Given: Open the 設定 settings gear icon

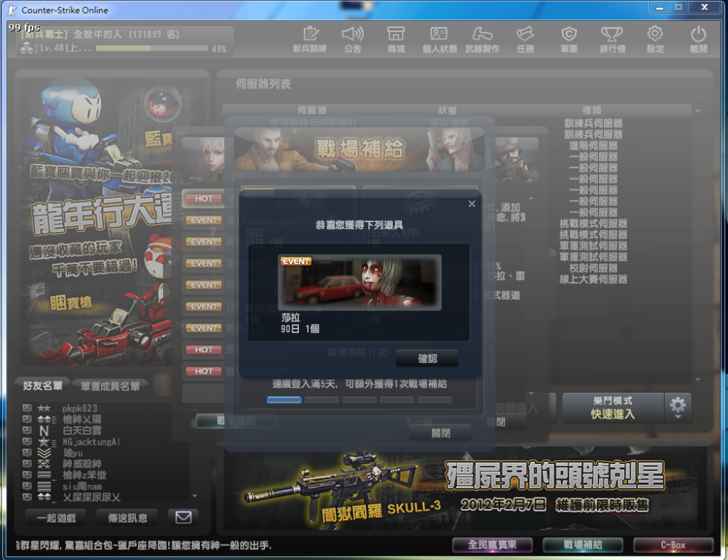Looking at the screenshot, I should 655,39.
